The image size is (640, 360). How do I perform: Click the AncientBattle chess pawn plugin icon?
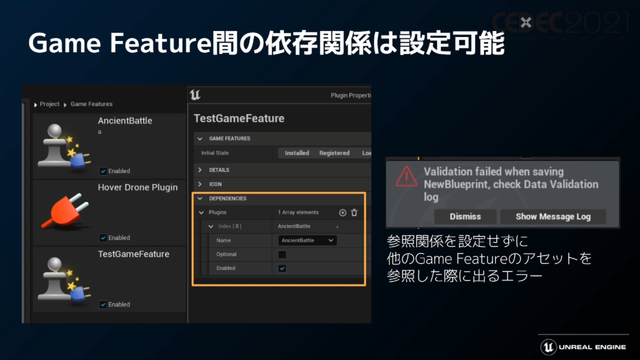64,146
